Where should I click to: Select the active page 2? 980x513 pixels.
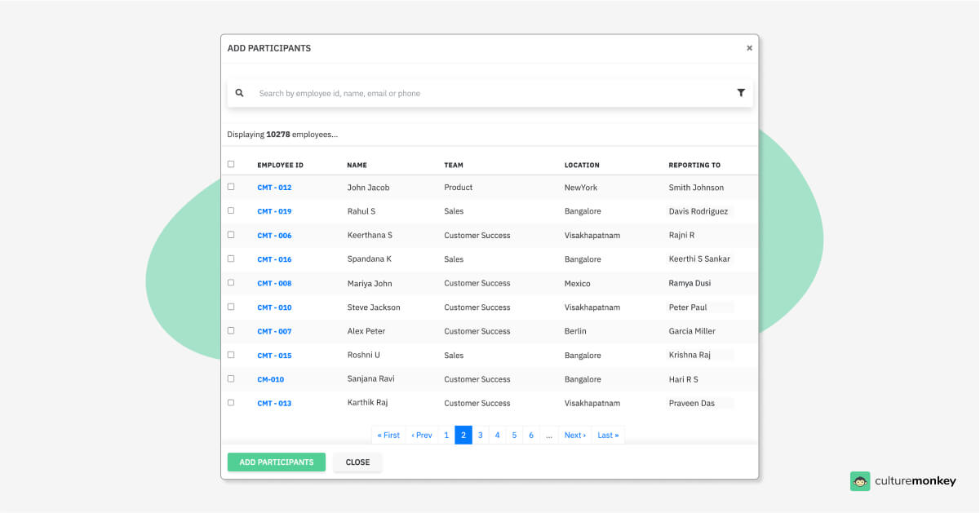pos(463,435)
